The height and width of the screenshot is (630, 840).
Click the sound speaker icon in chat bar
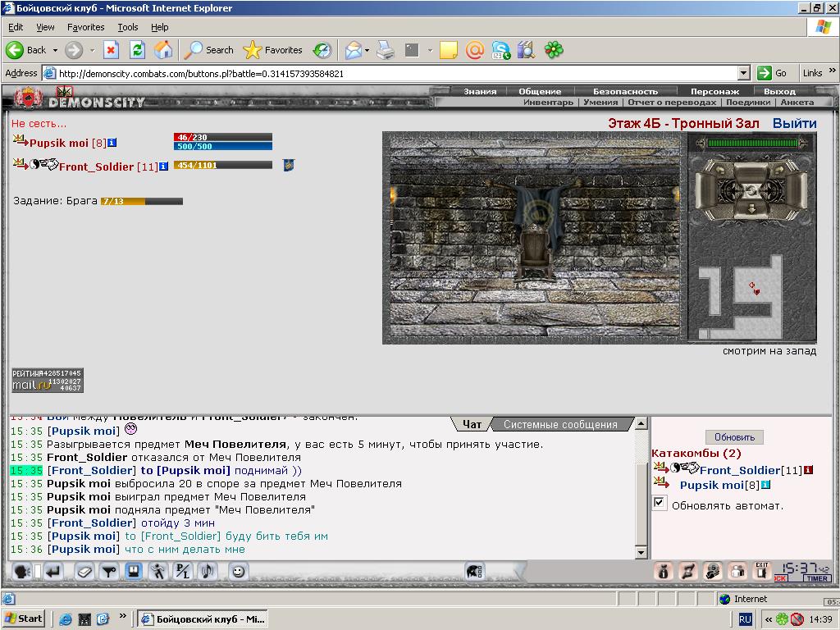click(x=208, y=572)
